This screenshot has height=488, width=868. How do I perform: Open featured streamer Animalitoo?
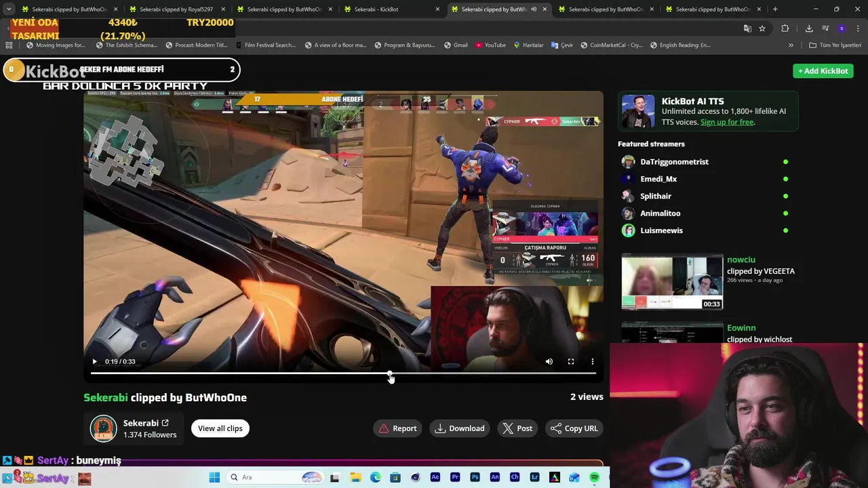(x=660, y=213)
